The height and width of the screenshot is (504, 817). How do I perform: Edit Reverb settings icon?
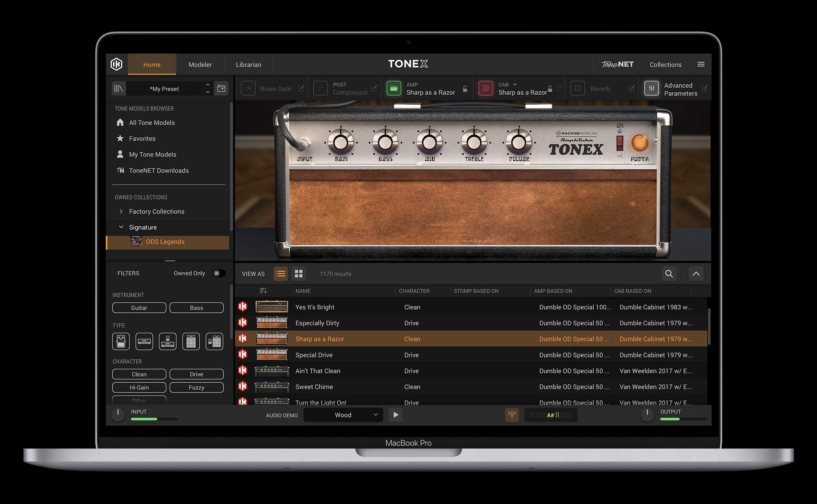pos(632,89)
